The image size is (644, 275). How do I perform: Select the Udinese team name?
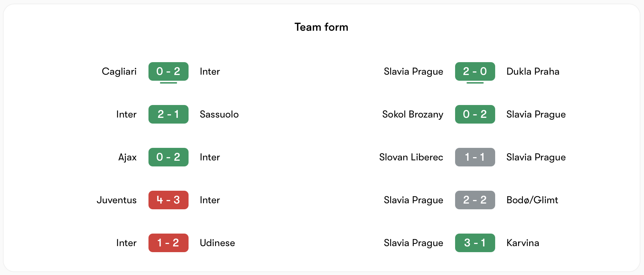(x=217, y=243)
